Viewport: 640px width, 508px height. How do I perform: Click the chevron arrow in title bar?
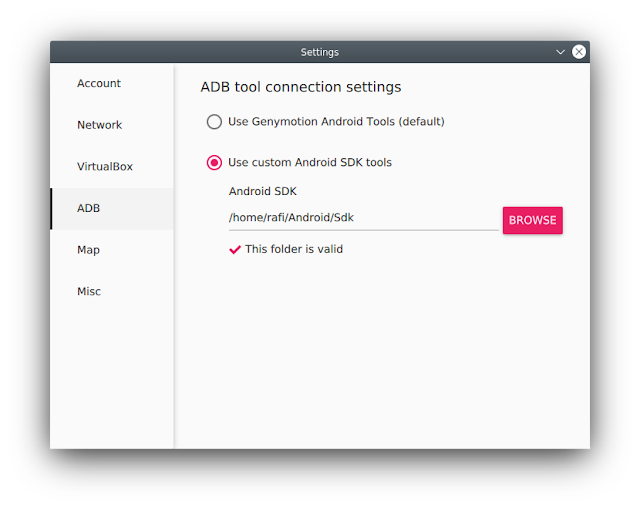click(560, 52)
